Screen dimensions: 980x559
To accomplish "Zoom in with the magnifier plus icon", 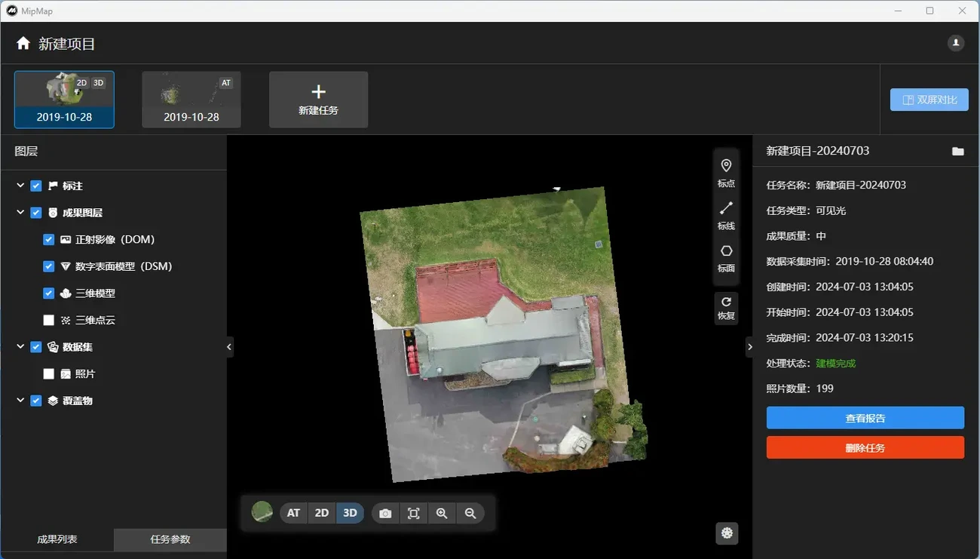I will tap(442, 513).
